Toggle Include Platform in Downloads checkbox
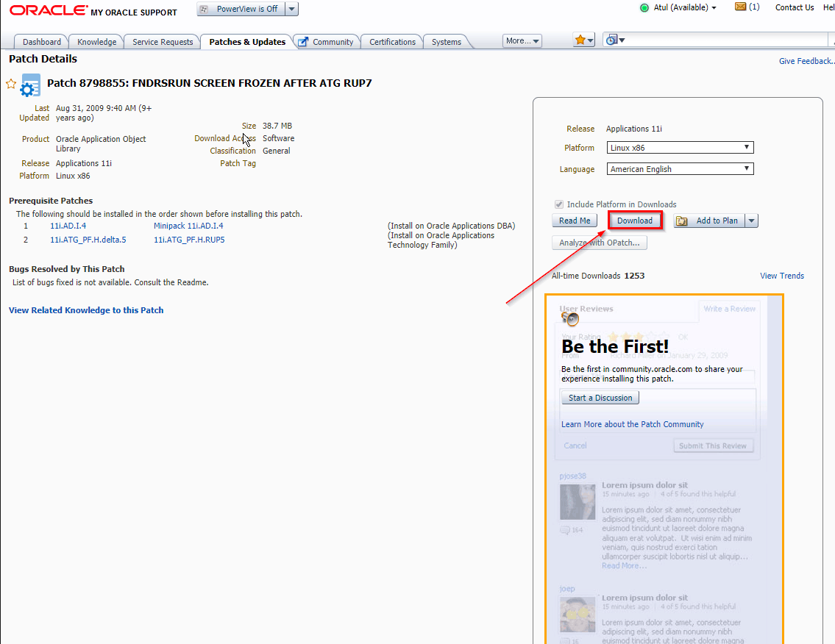 click(558, 204)
